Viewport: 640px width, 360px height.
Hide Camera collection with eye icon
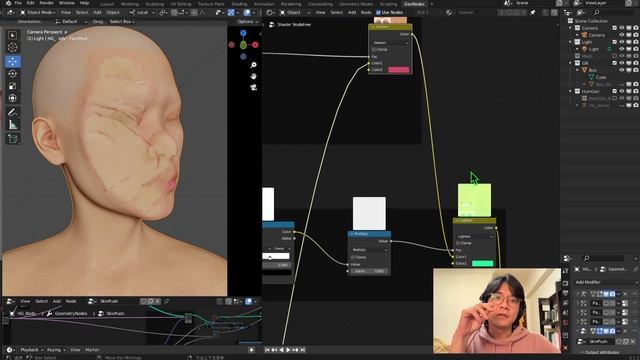point(622,28)
